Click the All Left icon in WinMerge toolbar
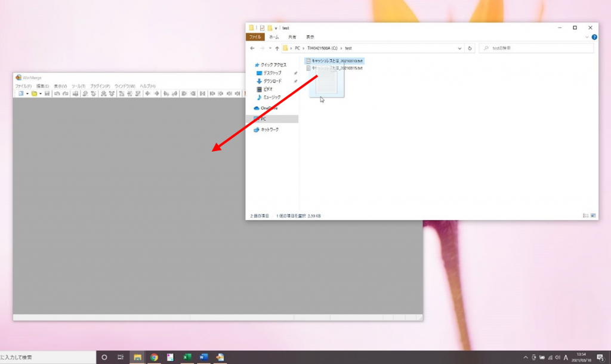Viewport: 611px width, 364px height. [193, 94]
